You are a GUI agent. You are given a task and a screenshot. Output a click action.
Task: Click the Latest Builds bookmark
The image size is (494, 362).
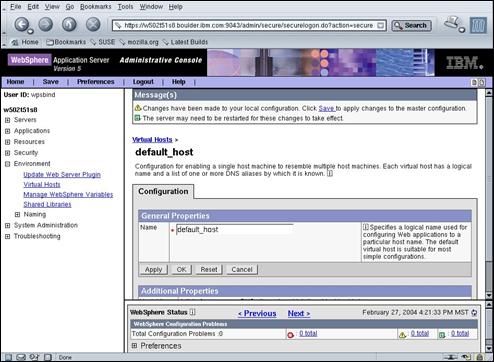pos(185,42)
